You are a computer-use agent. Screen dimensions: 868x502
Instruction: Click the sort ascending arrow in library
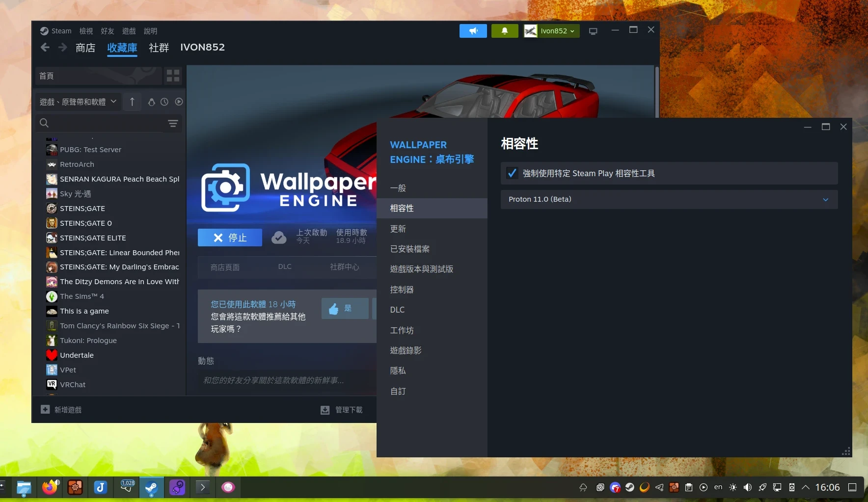click(132, 102)
